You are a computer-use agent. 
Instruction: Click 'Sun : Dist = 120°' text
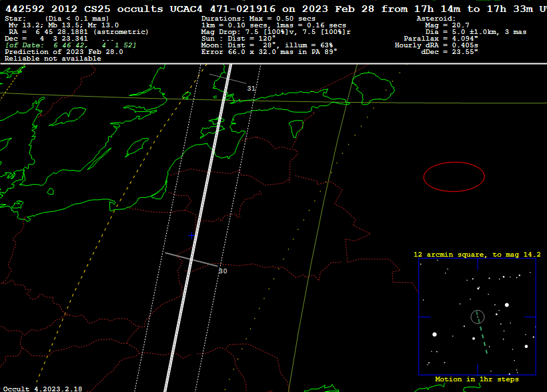pyautogui.click(x=238, y=39)
